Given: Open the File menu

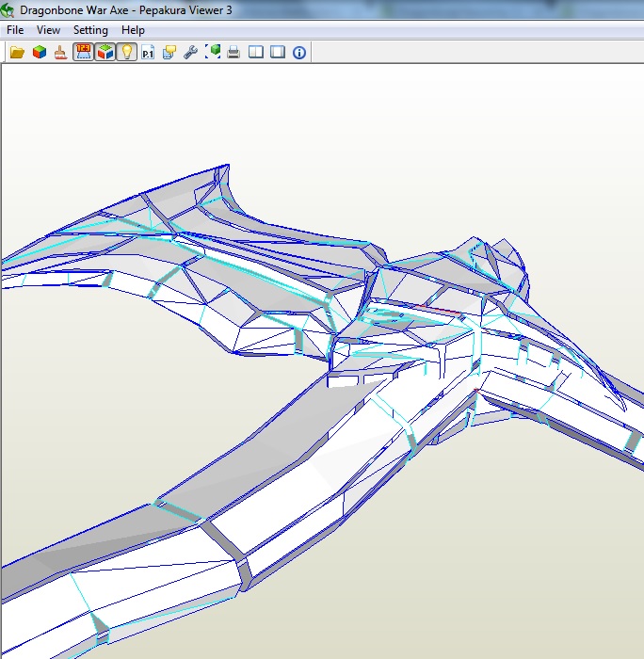Looking at the screenshot, I should click(15, 30).
